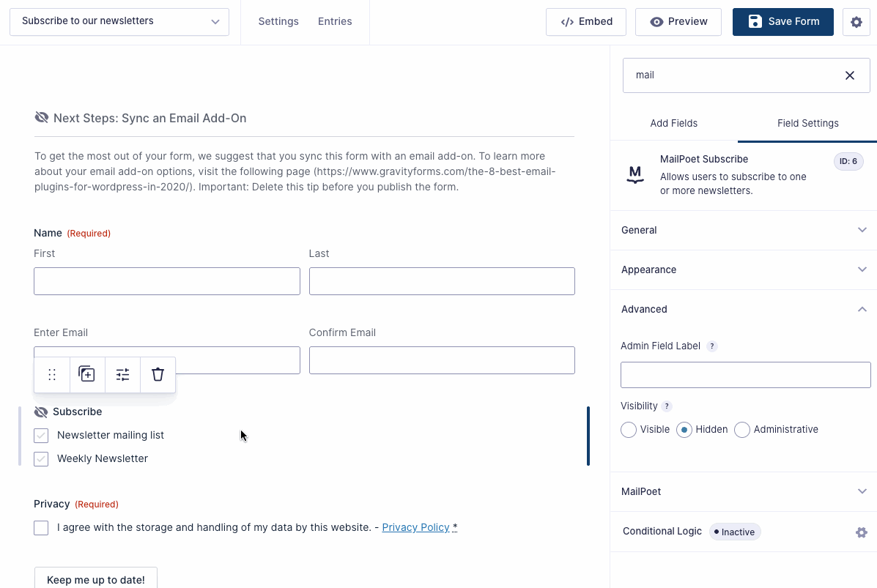Click the Admin Field Label help icon
Viewport: 877px width, 588px height.
tap(711, 346)
